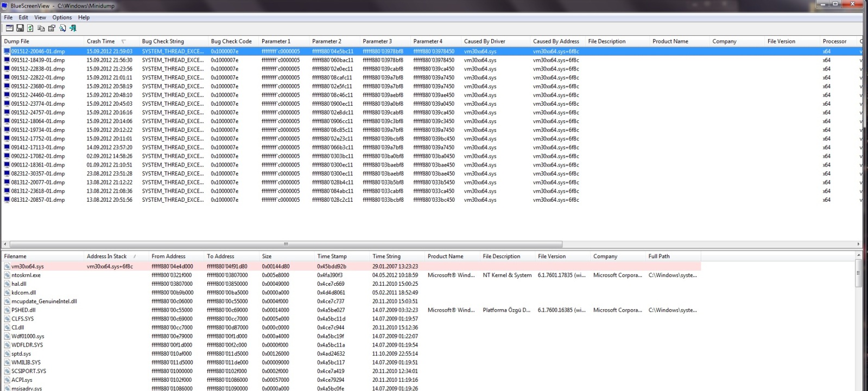Click the Exit toolbar icon
Viewport: 868px width, 391px height.
tap(73, 28)
